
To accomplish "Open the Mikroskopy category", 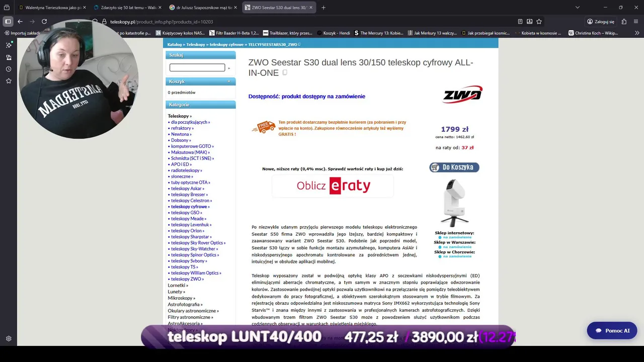I will pyautogui.click(x=181, y=298).
